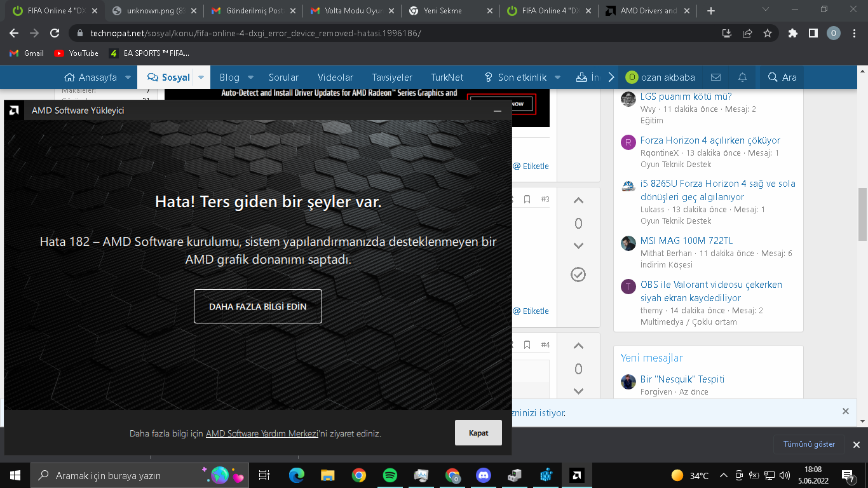Image resolution: width=868 pixels, height=488 pixels.
Task: Open forum inbox envelope icon
Action: coord(715,78)
